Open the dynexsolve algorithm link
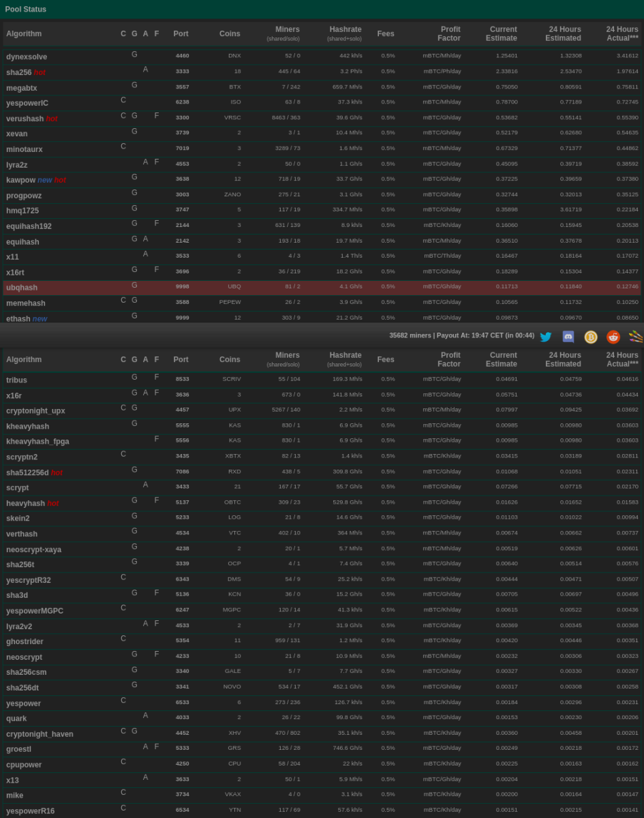The height and width of the screenshot is (818, 644). [27, 57]
